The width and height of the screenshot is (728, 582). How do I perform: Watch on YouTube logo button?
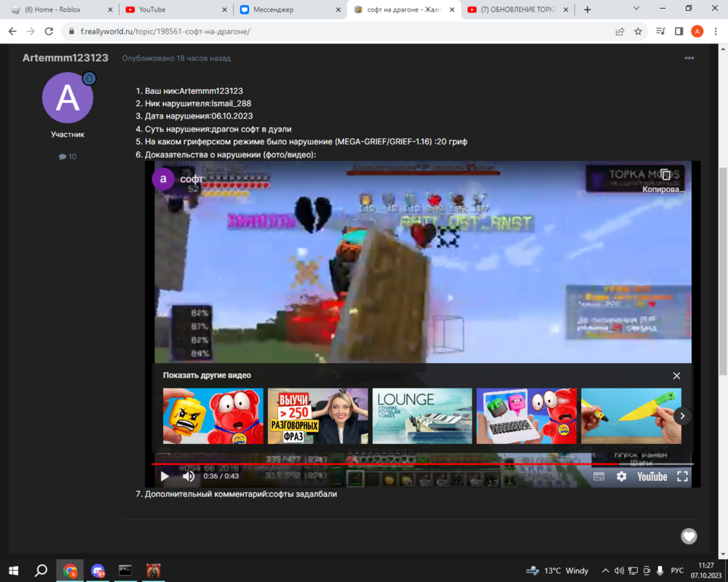click(652, 477)
